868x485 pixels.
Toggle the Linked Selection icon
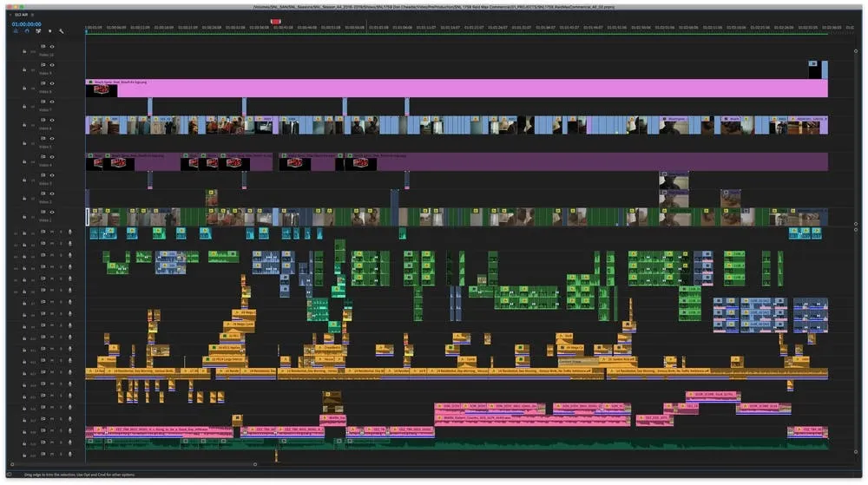38,31
